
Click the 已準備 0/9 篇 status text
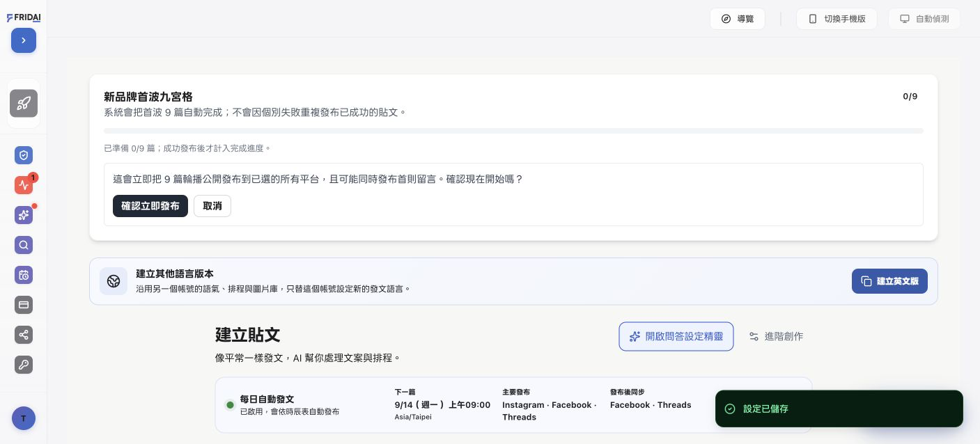187,148
